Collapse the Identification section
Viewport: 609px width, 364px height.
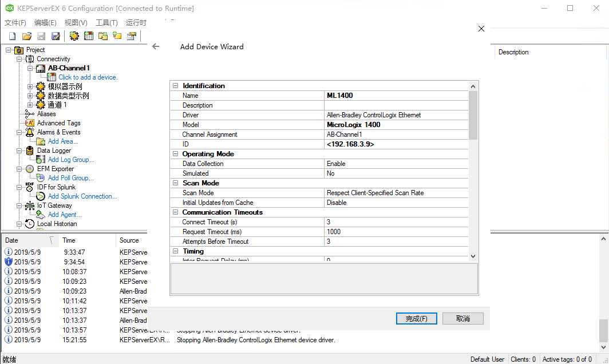[175, 85]
